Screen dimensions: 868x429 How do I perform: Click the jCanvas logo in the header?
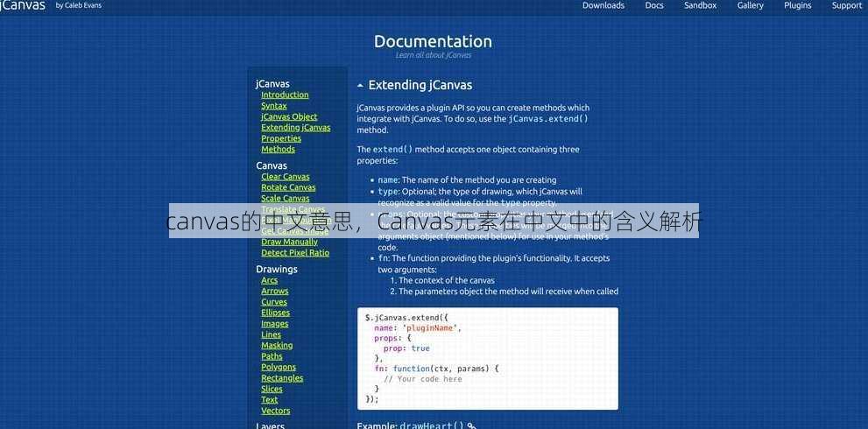coord(23,5)
